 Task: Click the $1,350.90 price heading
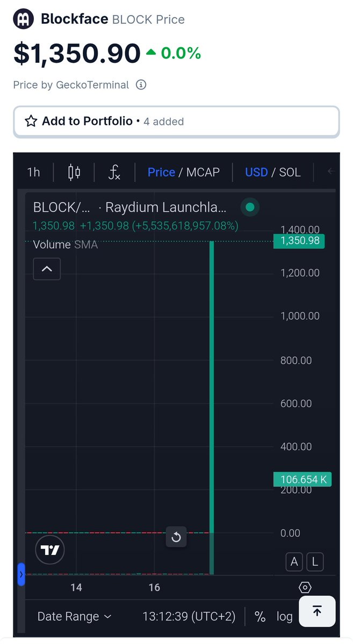point(77,53)
